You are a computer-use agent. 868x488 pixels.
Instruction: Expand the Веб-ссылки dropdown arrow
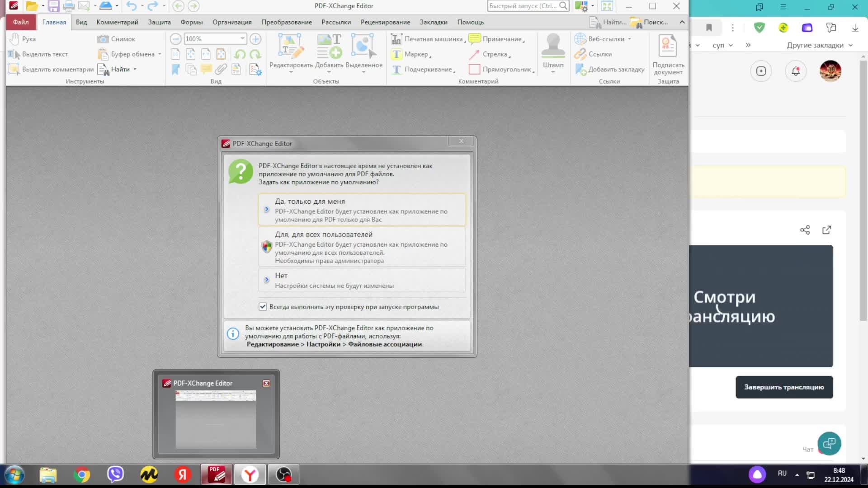pyautogui.click(x=629, y=39)
